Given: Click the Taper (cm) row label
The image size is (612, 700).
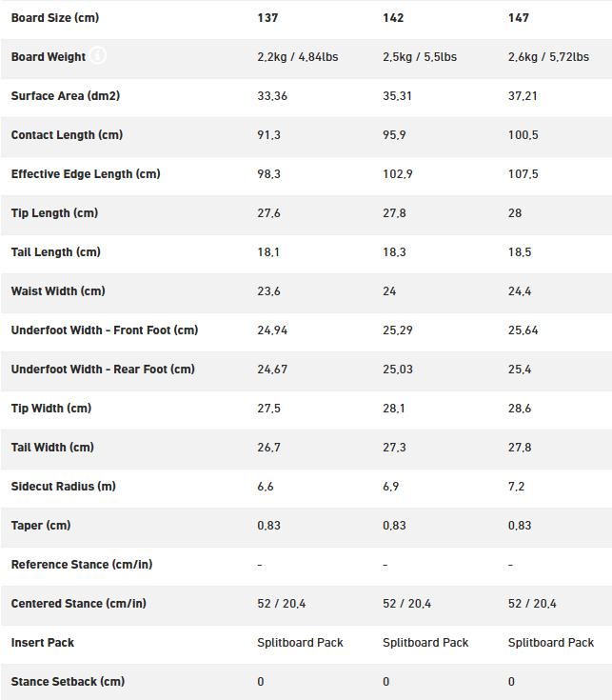Looking at the screenshot, I should click(41, 526).
